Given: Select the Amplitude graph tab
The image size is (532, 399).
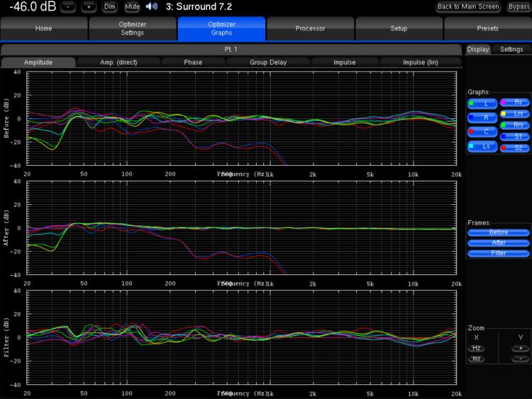Looking at the screenshot, I should [38, 62].
